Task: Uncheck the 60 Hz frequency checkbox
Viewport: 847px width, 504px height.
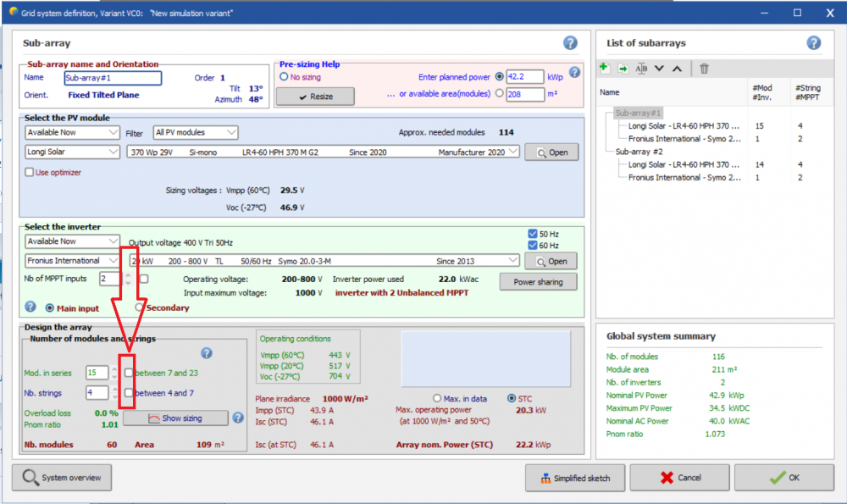Action: pyautogui.click(x=532, y=245)
